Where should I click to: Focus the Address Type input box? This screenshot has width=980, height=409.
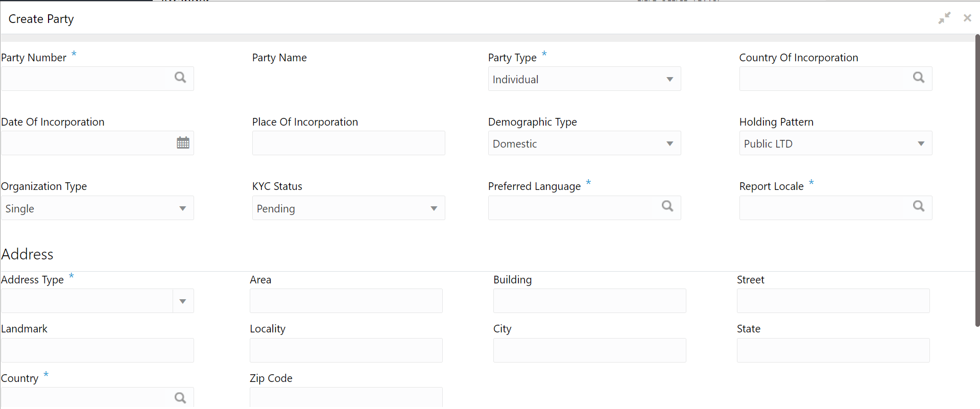coord(87,301)
